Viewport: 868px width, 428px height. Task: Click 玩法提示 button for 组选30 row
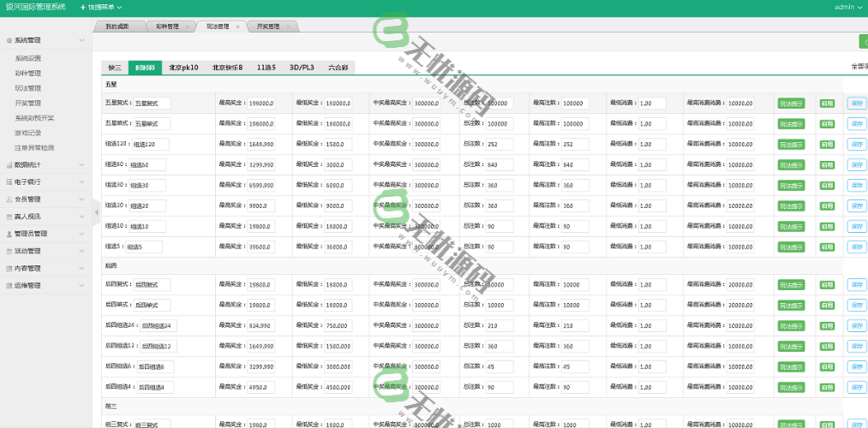[791, 185]
